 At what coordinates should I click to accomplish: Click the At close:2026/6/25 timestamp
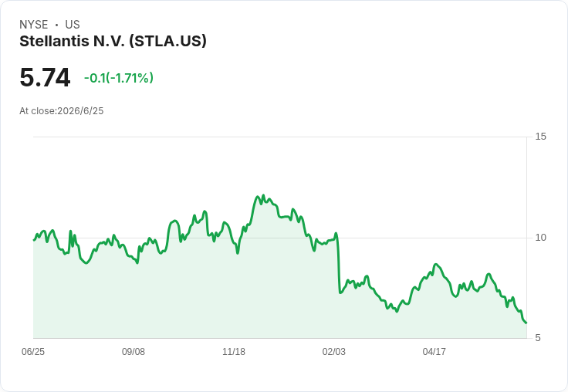pos(62,111)
